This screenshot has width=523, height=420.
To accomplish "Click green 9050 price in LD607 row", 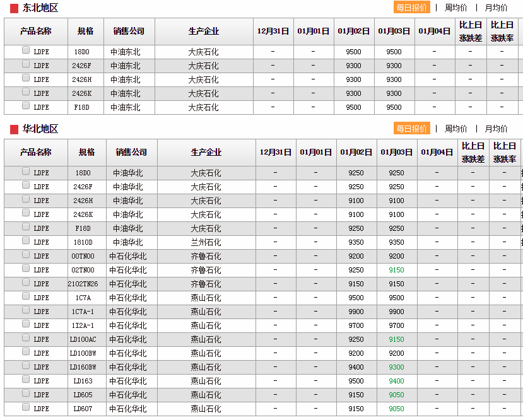I will [396, 409].
